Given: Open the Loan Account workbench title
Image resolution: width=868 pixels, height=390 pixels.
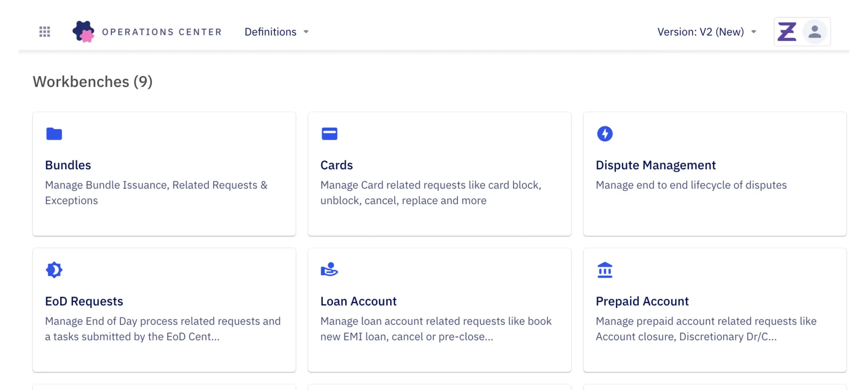Looking at the screenshot, I should click(x=358, y=302).
